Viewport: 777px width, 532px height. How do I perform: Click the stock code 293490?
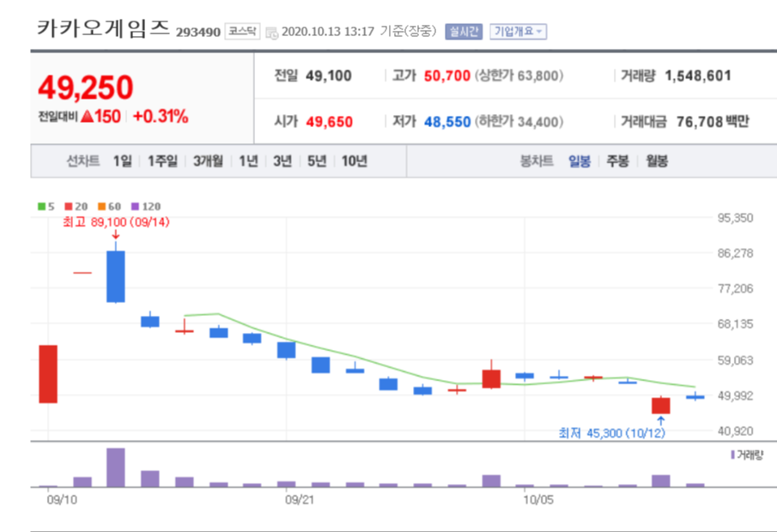(198, 33)
